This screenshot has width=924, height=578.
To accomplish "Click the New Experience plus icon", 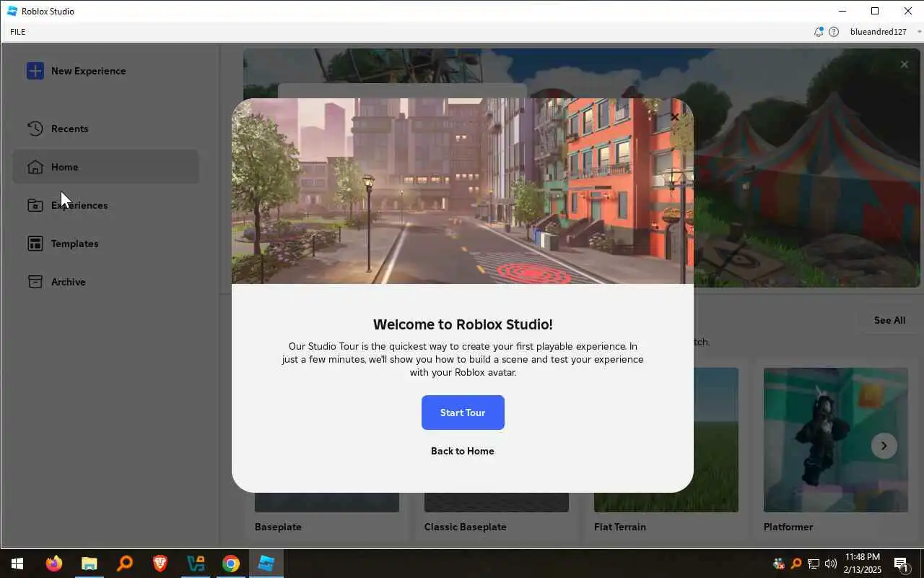I will (35, 71).
